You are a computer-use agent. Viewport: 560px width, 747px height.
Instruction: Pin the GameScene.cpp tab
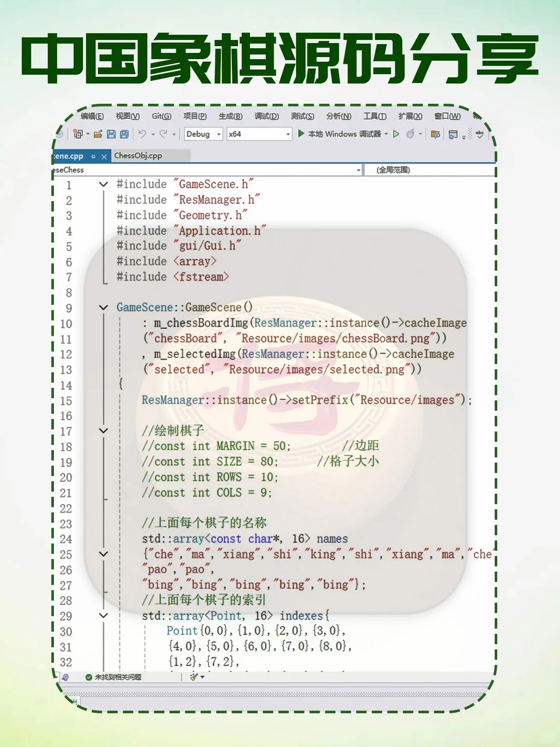click(93, 156)
